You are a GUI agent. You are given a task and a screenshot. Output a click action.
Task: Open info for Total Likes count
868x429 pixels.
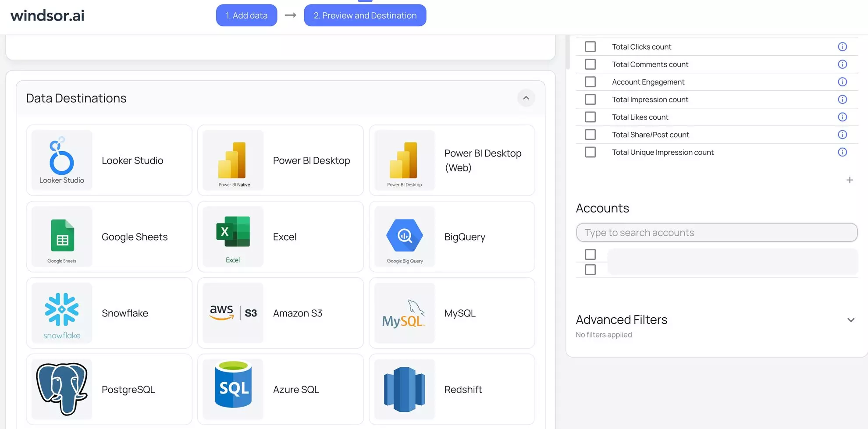coord(842,117)
